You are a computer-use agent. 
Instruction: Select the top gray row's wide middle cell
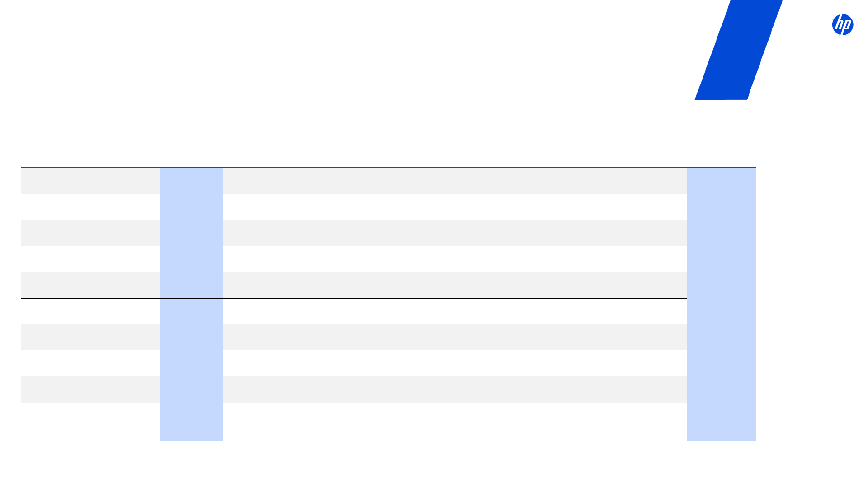coord(455,181)
